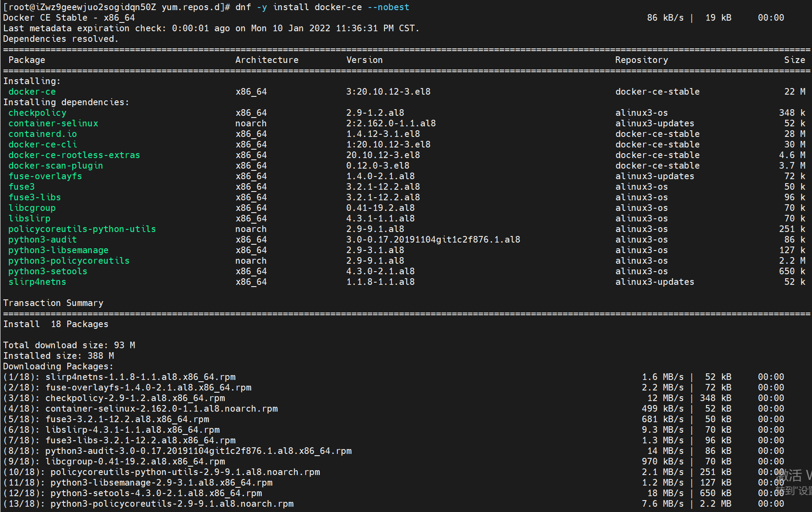Select the (2/18) fuse-overlayfs rpm line
Viewport: 812px width, 512px height.
[x=394, y=387]
